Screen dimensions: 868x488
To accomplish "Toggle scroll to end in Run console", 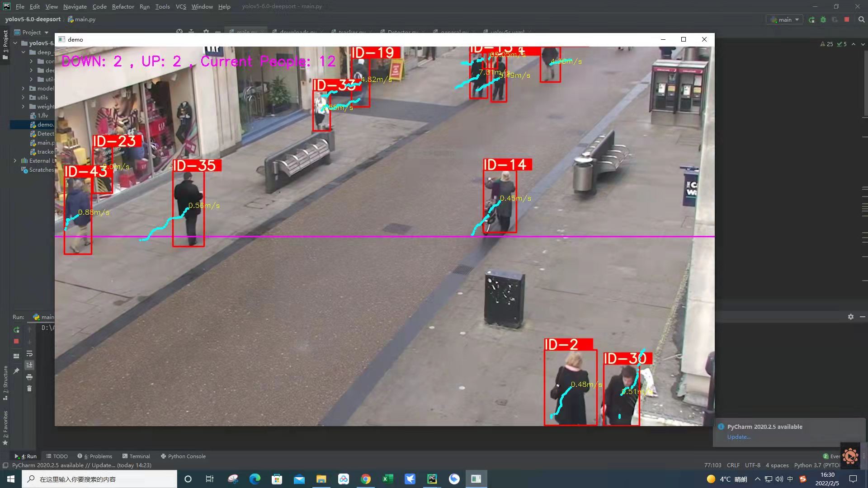I will click(29, 365).
